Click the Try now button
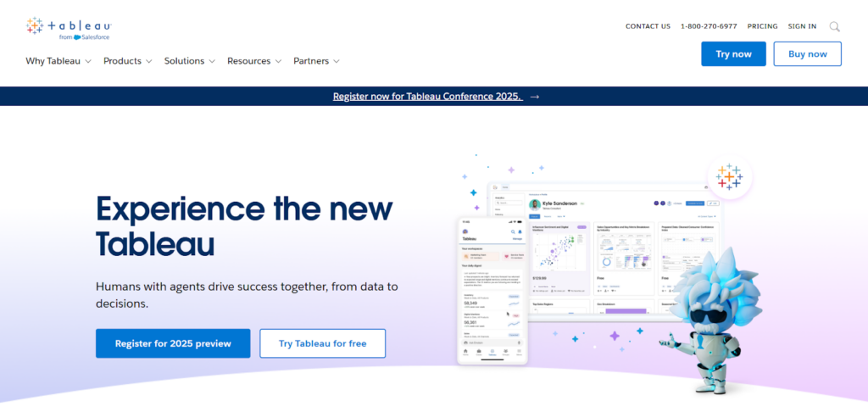Image resolution: width=868 pixels, height=412 pixels. 733,53
